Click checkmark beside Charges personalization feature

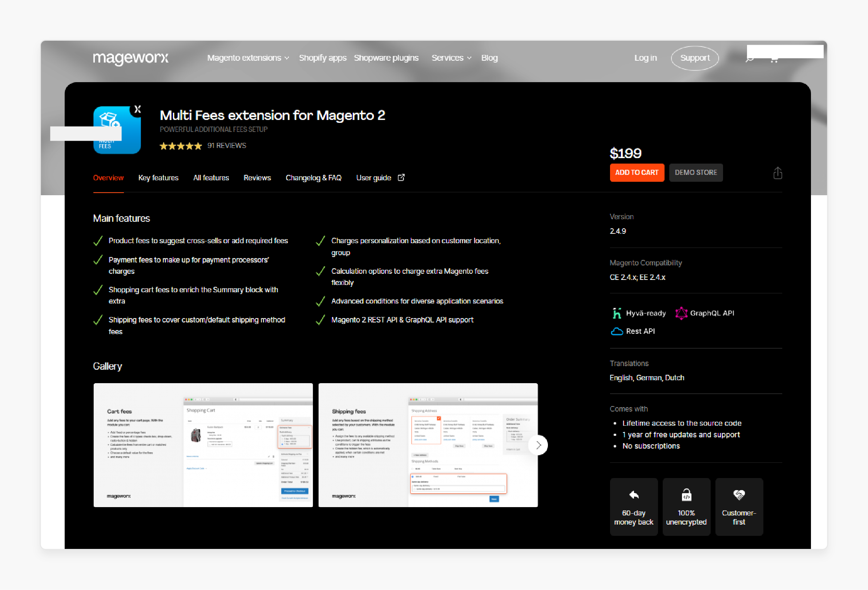320,241
